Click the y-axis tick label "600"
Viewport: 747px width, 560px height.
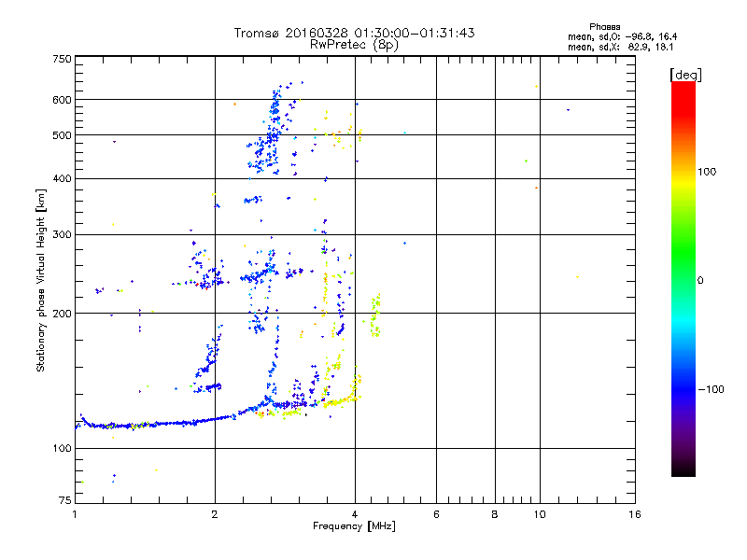pos(62,100)
